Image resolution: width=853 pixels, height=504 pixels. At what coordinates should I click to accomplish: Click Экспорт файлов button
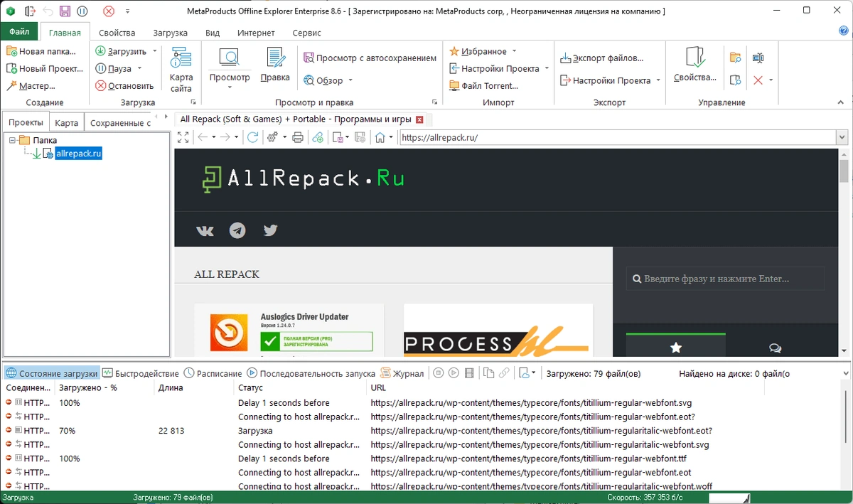pos(601,58)
